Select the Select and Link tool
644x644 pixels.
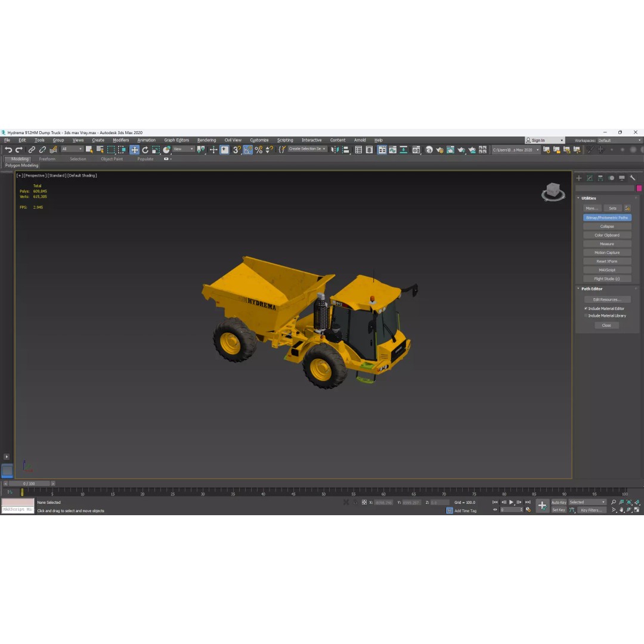click(x=32, y=150)
